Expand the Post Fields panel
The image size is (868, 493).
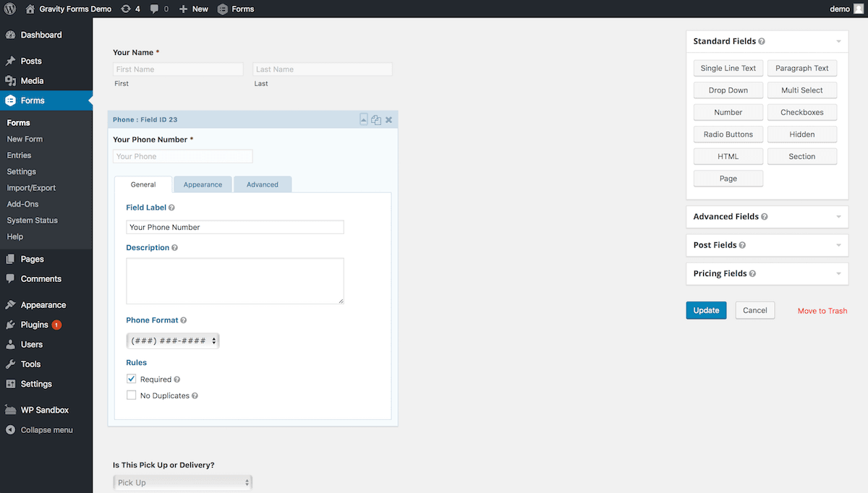(x=838, y=245)
